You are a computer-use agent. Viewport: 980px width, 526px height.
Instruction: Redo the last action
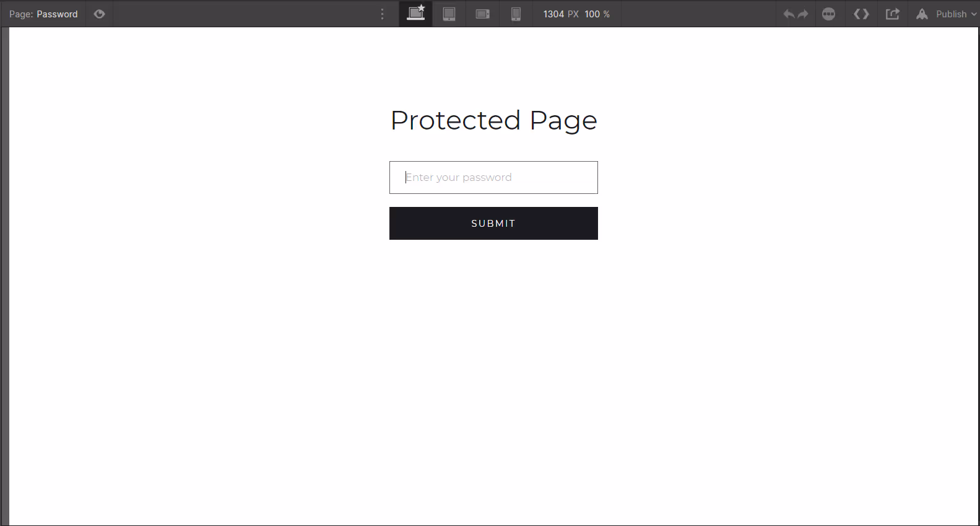coord(803,14)
